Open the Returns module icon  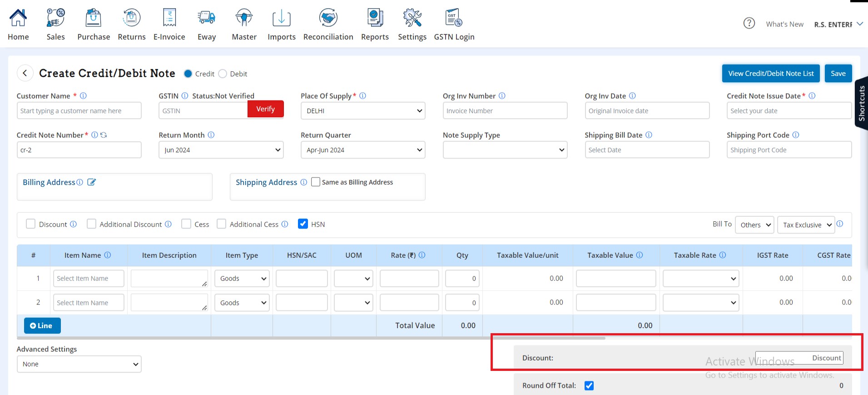point(132,18)
